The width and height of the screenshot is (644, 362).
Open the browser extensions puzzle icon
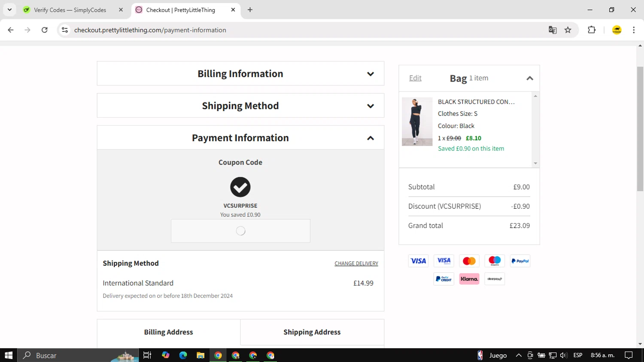tap(592, 30)
